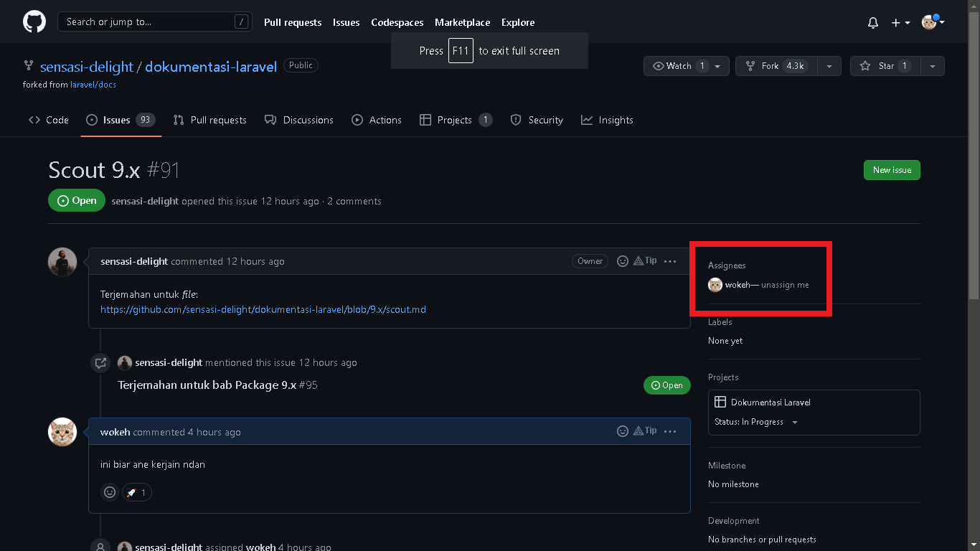
Task: Open Codespaces in top navigation
Action: 397,22
